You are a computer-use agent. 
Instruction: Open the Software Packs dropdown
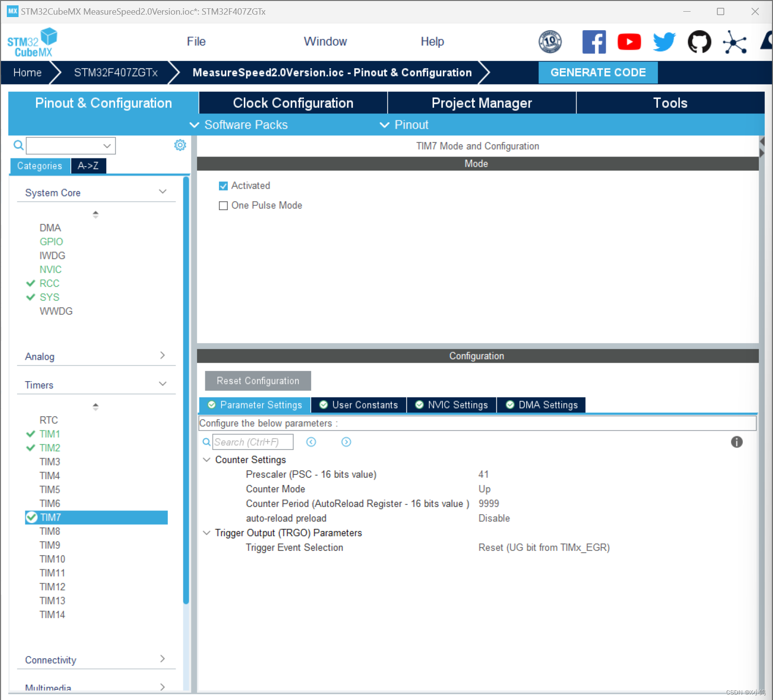[239, 125]
